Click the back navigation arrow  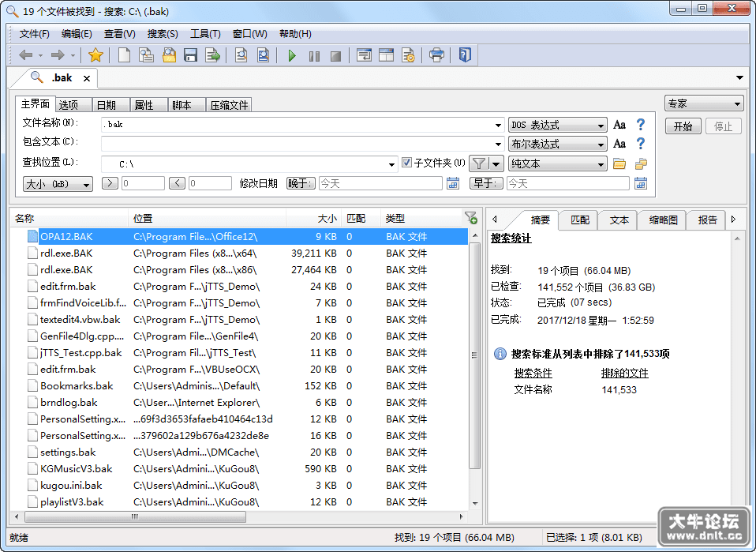click(25, 55)
